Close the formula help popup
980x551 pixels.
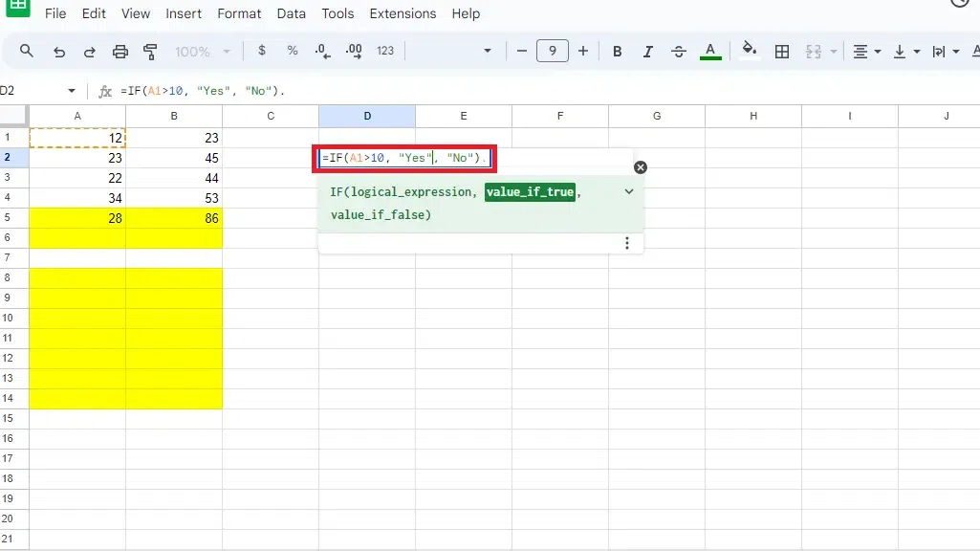pyautogui.click(x=640, y=167)
